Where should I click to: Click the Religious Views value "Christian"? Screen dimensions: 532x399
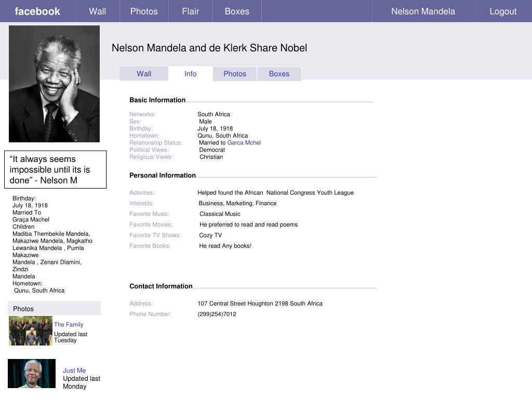[211, 157]
